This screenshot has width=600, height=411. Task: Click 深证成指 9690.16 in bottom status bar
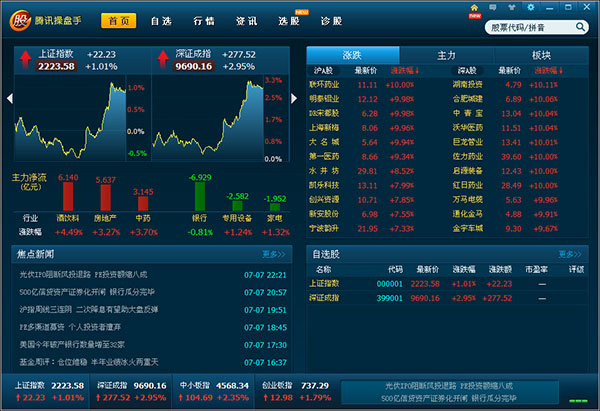[x=132, y=391]
